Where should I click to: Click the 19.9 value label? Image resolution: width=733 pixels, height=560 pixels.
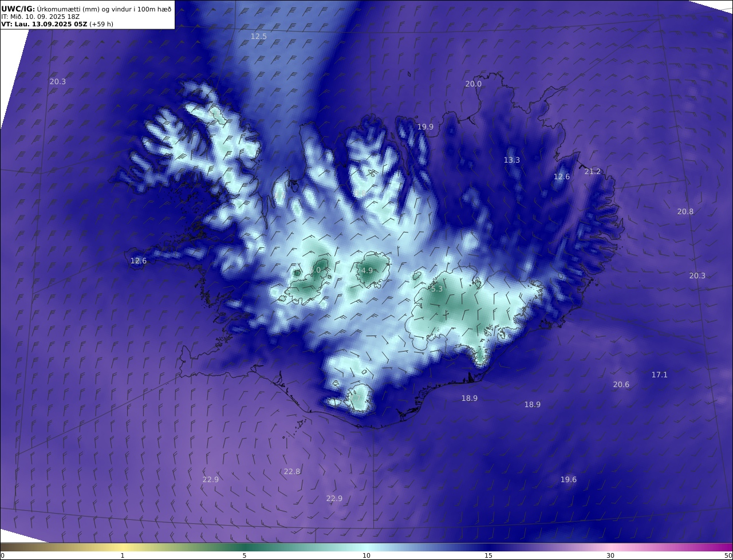425,127
